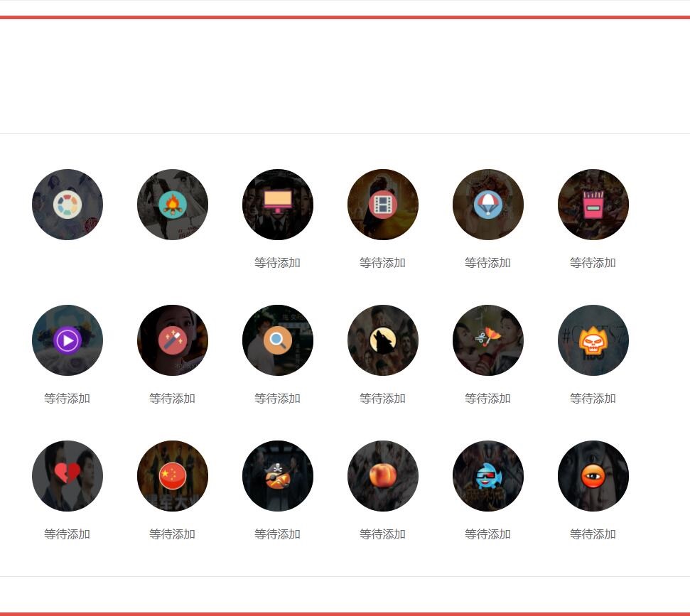This screenshot has height=616, width=690.
Task: Select the howling wolf moon icon
Action: [x=383, y=340]
